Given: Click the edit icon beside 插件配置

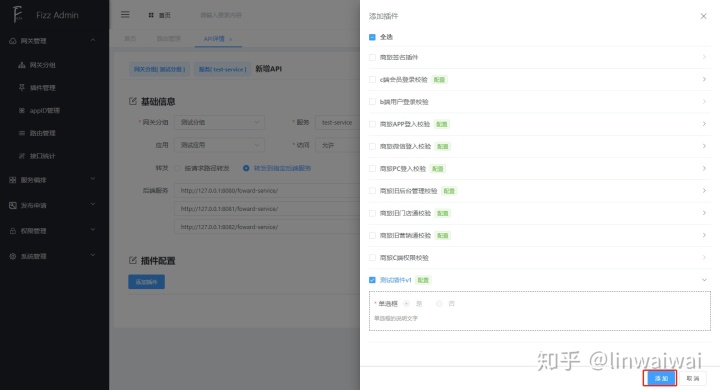Looking at the screenshot, I should [133, 260].
